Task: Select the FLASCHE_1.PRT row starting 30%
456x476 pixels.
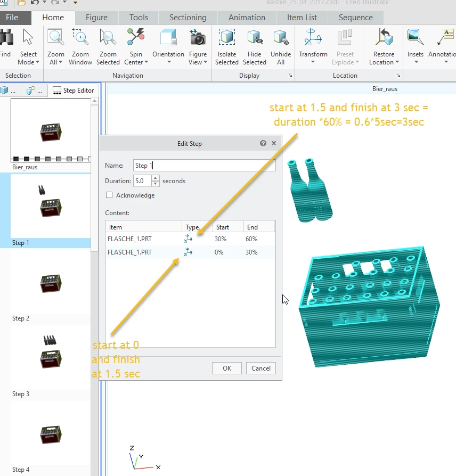Action: [190, 239]
